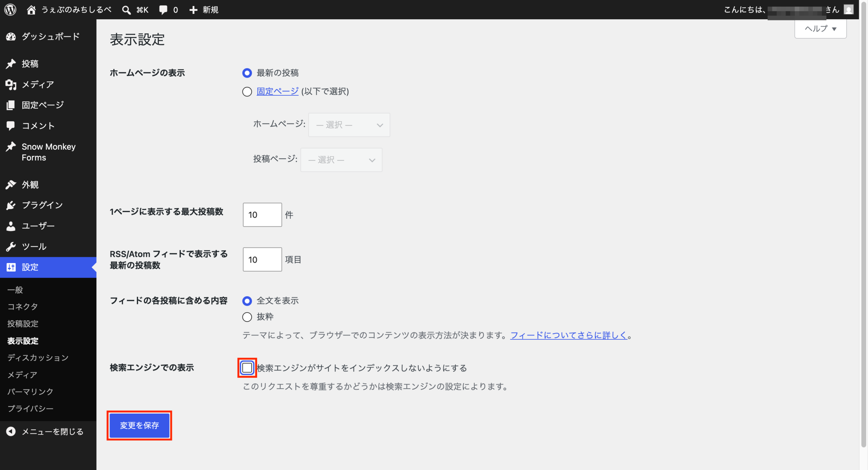Open the ホームページ select dropdown
Viewport: 868px width, 470px height.
click(x=349, y=125)
